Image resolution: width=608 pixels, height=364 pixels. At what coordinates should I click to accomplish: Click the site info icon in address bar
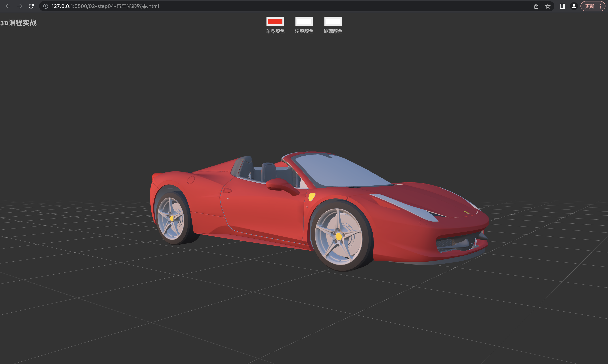[x=46, y=6]
